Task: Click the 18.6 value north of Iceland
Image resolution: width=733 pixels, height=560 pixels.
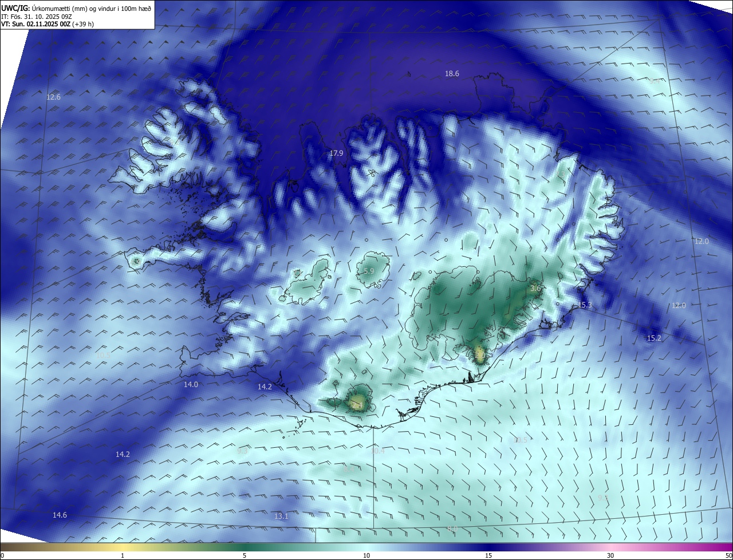Action: (x=452, y=73)
